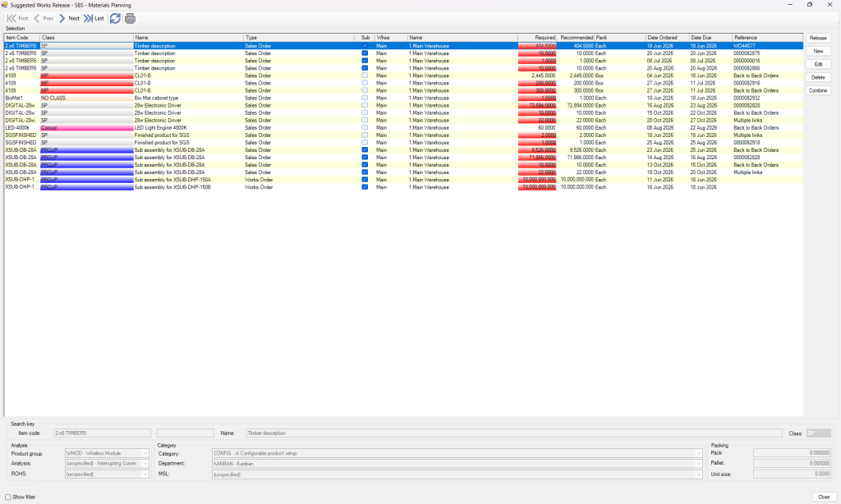841x504 pixels.
Task: Sort by the Recommended column header
Action: click(575, 38)
